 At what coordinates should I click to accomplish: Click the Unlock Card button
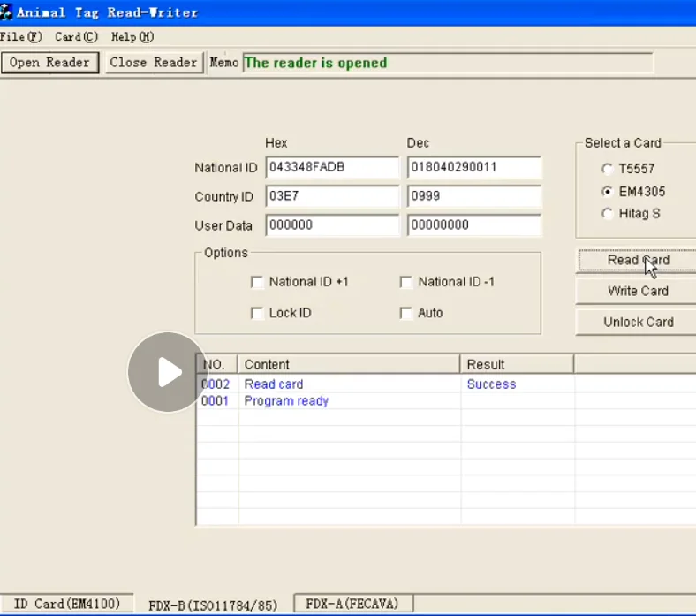click(x=638, y=322)
